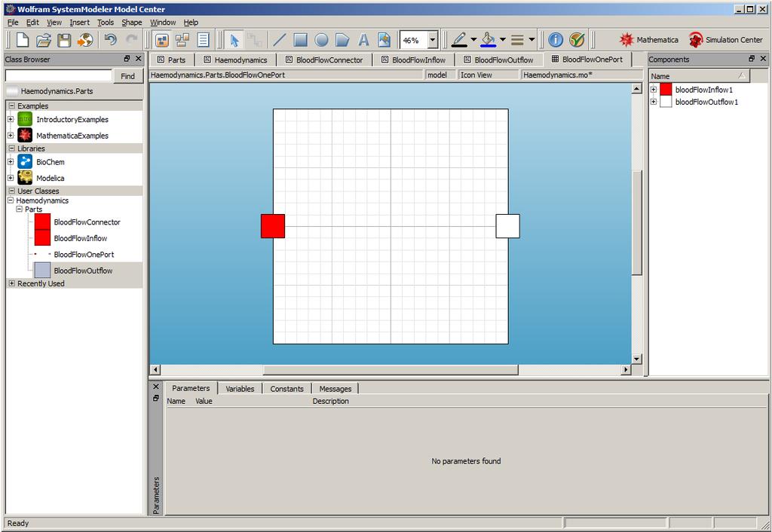Click white outflow connector on canvas
Viewport: 772px width, 532px height.
pyautogui.click(x=507, y=226)
